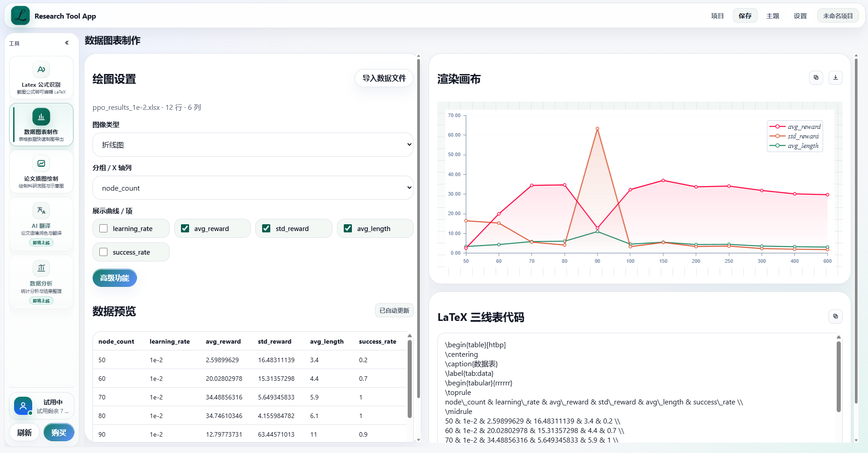Click the 购买 button
The height and width of the screenshot is (453, 868).
(59, 433)
